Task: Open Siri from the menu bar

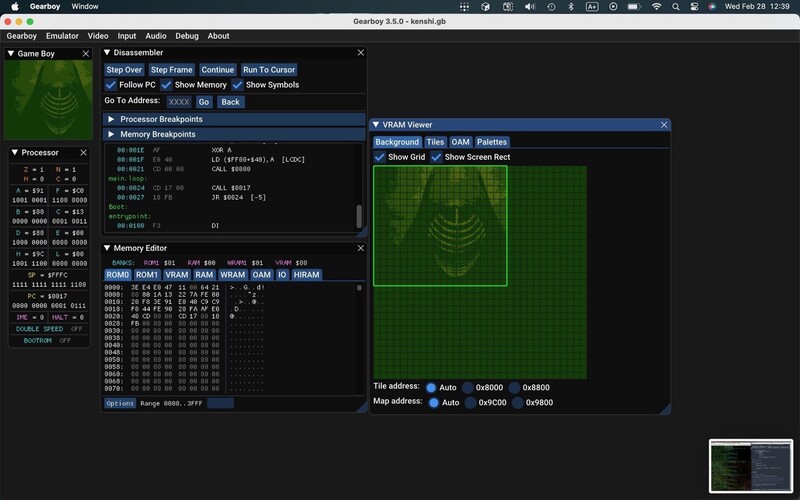Action: 712,7
